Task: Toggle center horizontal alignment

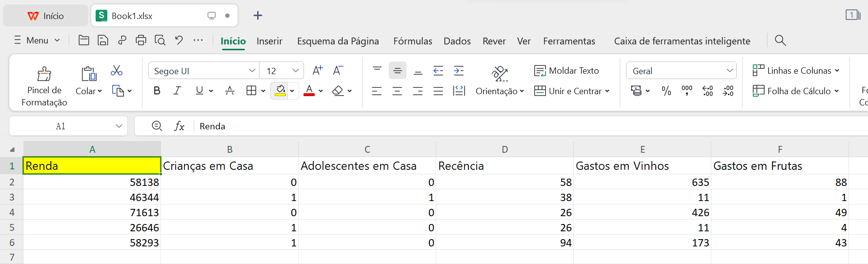Action: coord(398,91)
